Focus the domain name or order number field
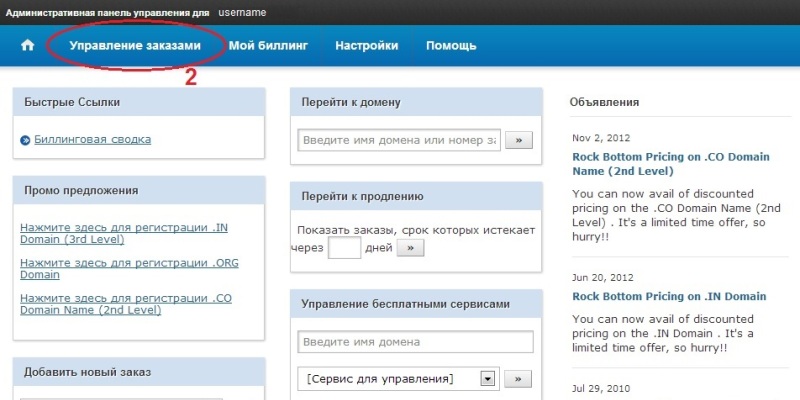The image size is (800, 400). [x=399, y=140]
